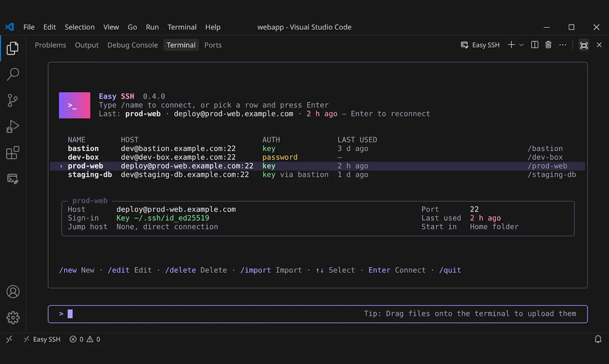
Task: Switch to the Output tab
Action: tap(87, 45)
